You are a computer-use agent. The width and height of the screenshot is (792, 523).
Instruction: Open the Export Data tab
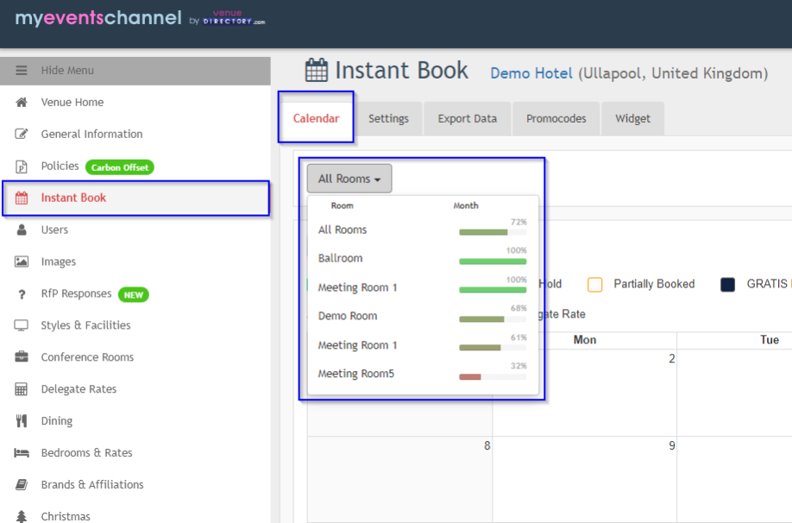pos(467,118)
